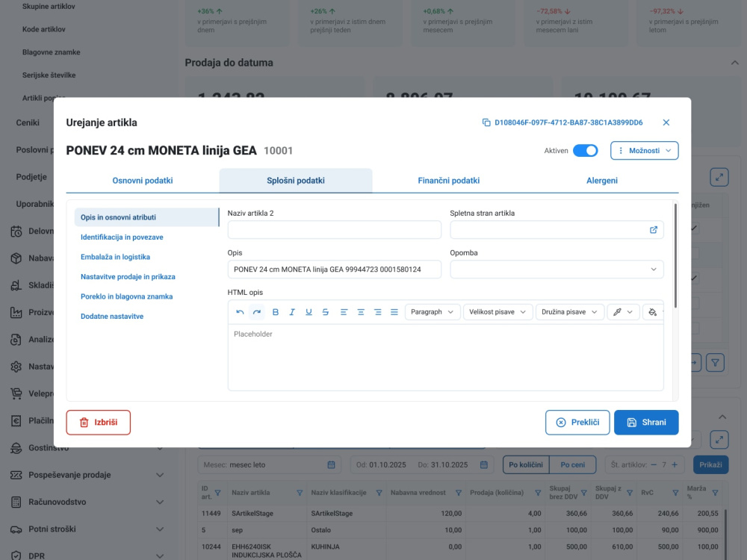Open Embalaža in logistika section
Image resolution: width=747 pixels, height=560 pixels.
(115, 257)
